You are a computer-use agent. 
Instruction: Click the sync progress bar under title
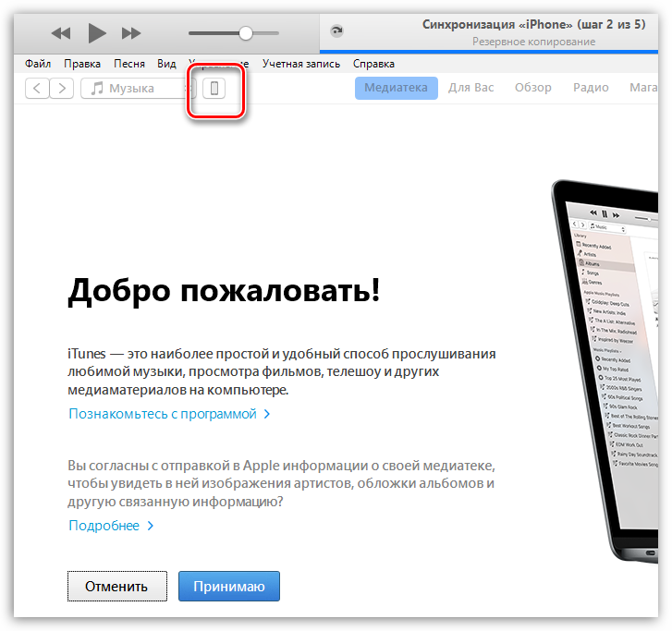(489, 52)
